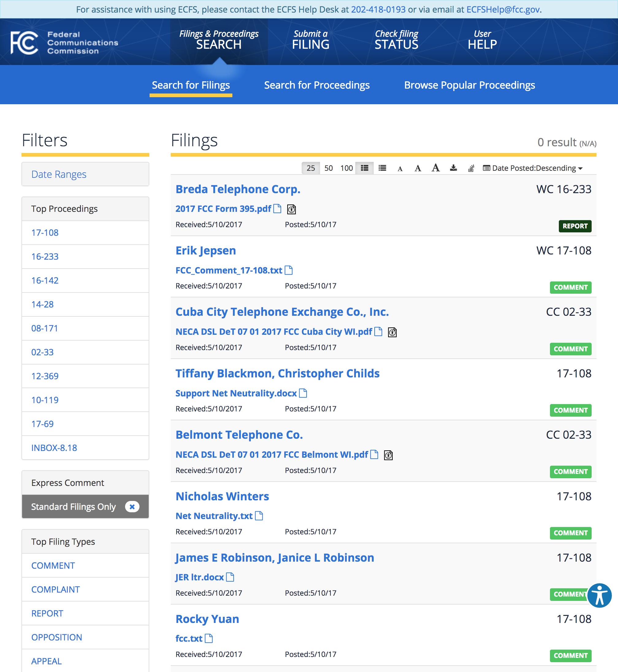This screenshot has height=672, width=618.
Task: Select the expanded list view icon
Action: tap(364, 168)
